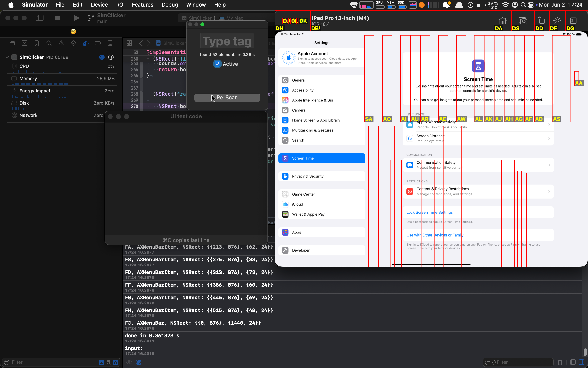Go back with editor left chevron

coord(141,43)
